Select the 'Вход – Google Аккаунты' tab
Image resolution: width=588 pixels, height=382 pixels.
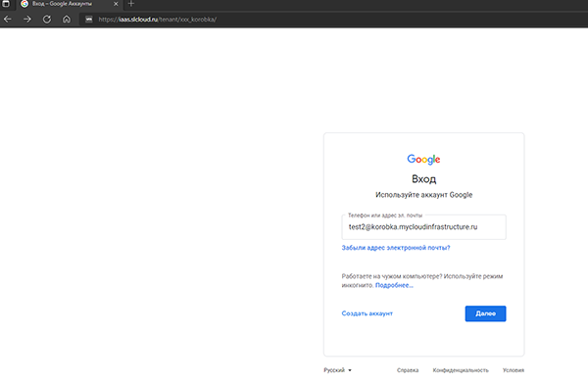click(x=62, y=4)
